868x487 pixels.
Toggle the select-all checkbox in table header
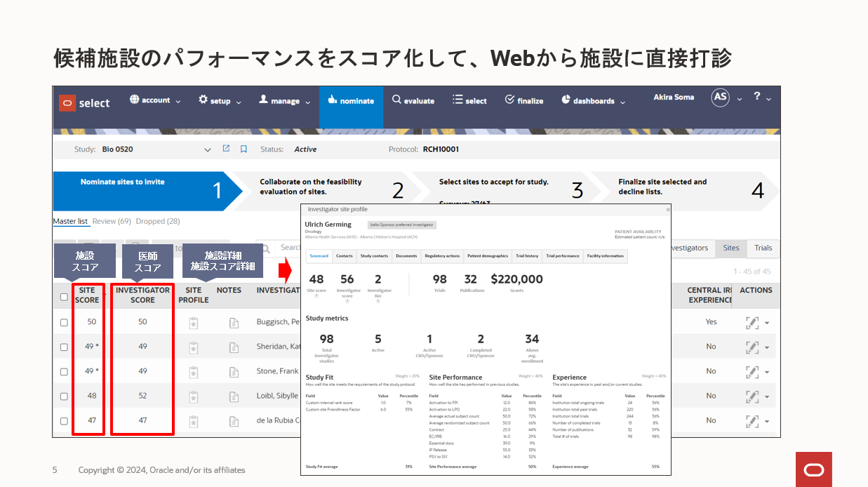point(64,297)
